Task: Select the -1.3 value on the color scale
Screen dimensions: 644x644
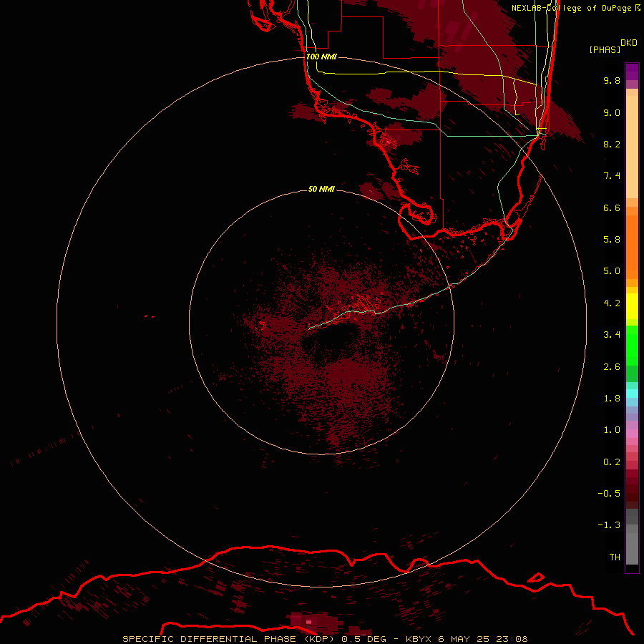Action: click(609, 525)
